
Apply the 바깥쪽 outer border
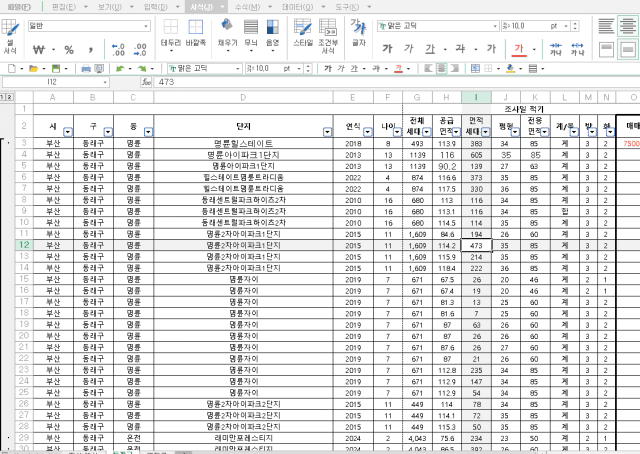pos(196,33)
